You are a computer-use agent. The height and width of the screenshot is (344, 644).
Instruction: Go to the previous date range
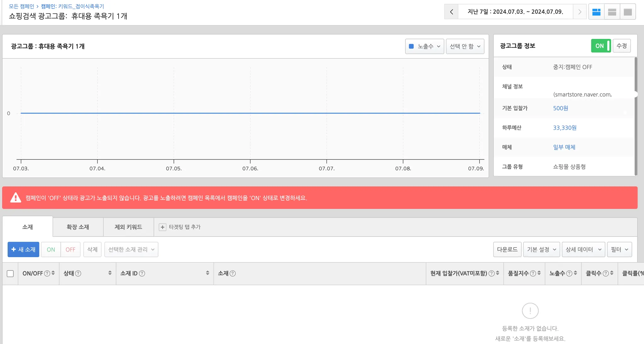451,12
